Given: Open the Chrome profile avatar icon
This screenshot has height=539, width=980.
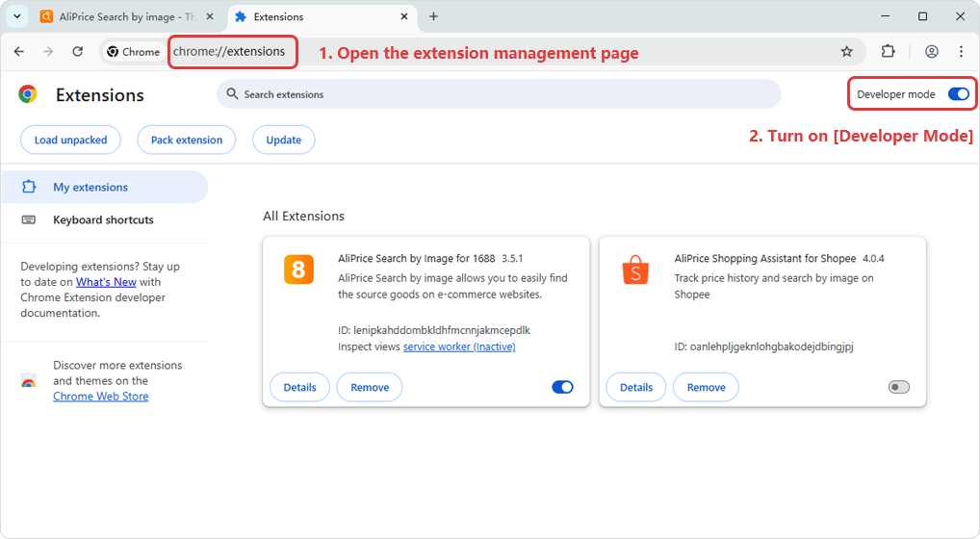Looking at the screenshot, I should point(931,52).
